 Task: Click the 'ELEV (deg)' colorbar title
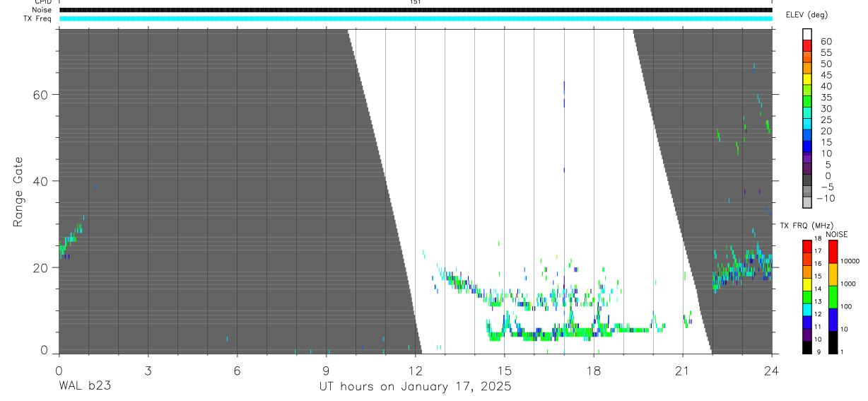[808, 15]
